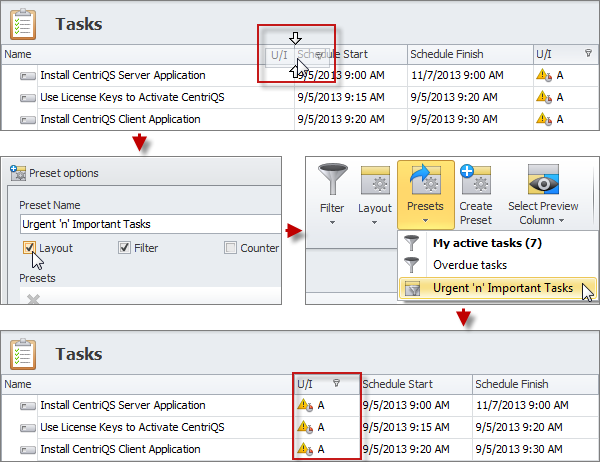Click task icon beside Use License Keys row, lower grid

[28, 428]
